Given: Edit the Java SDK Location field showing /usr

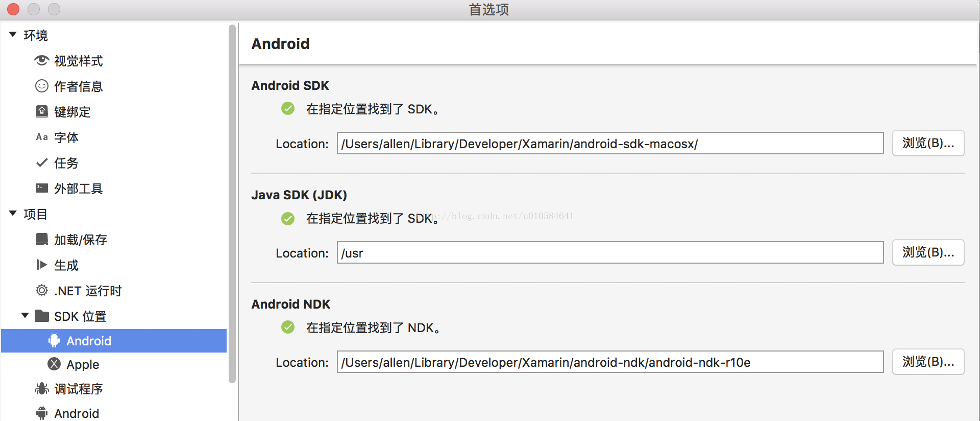Looking at the screenshot, I should (x=610, y=252).
